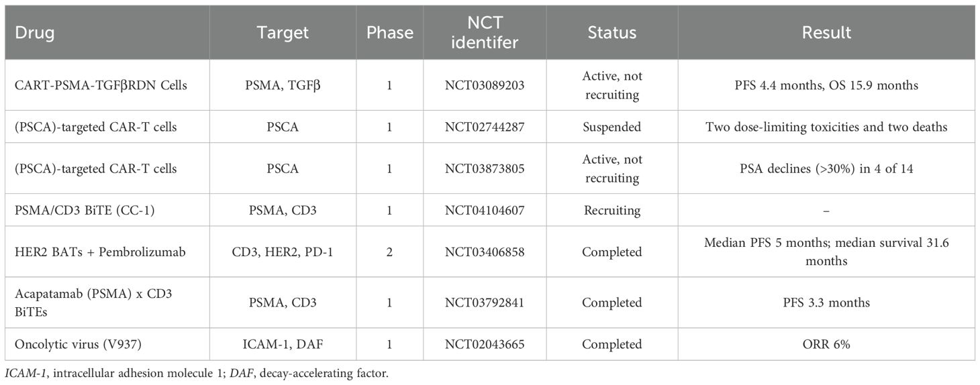980x385 pixels.
Task: Click the ORR 6% result cell
Action: pos(826,344)
